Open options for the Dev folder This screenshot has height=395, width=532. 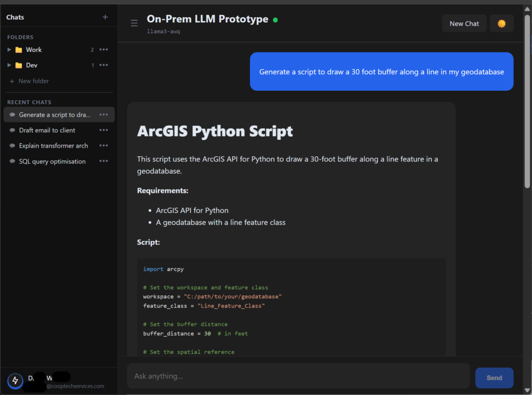(104, 65)
